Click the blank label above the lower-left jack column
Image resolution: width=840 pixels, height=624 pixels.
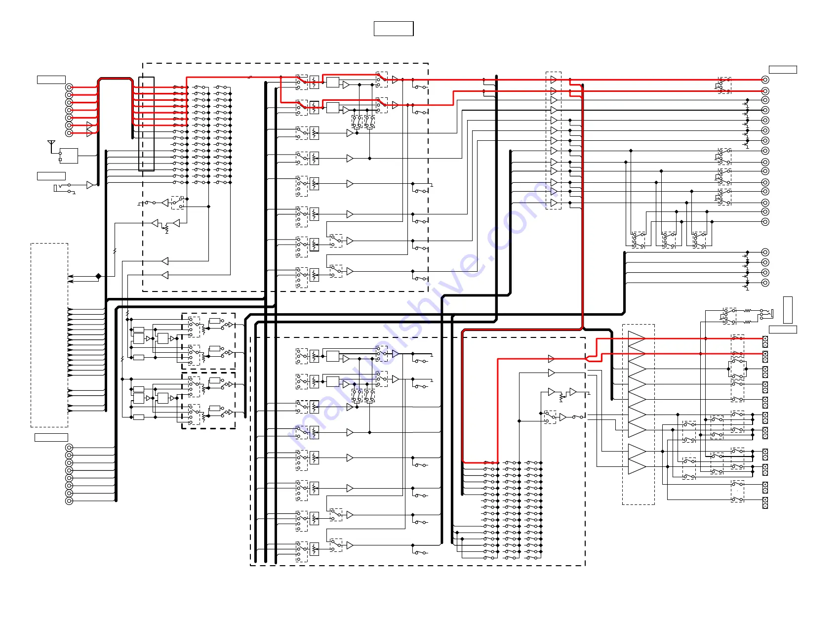51,437
